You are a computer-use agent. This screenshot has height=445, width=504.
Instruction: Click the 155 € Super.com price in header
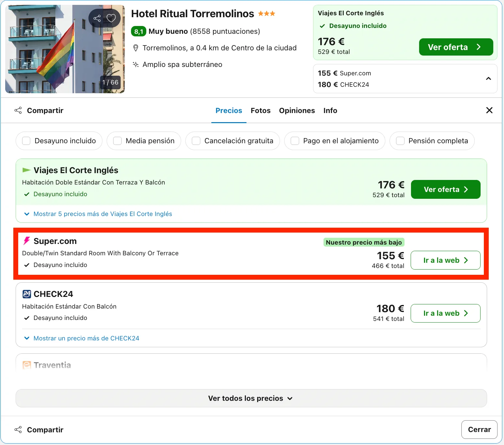pos(344,73)
